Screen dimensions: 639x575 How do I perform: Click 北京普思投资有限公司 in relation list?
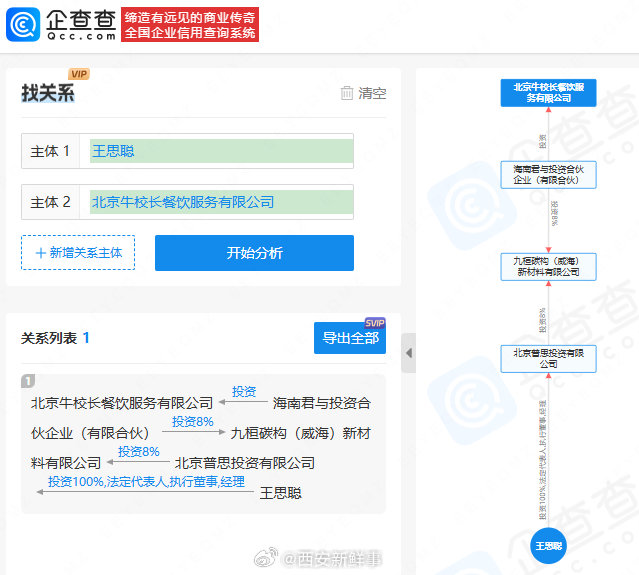click(x=245, y=463)
